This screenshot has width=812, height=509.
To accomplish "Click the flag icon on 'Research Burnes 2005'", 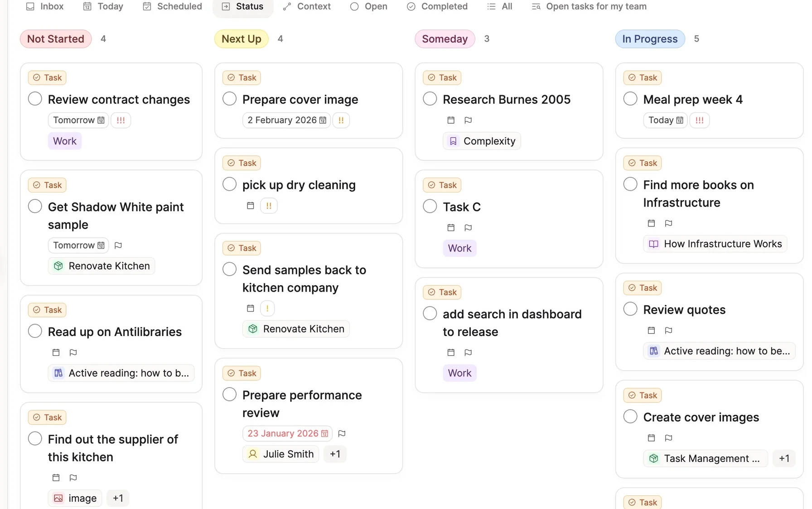I will (x=468, y=120).
